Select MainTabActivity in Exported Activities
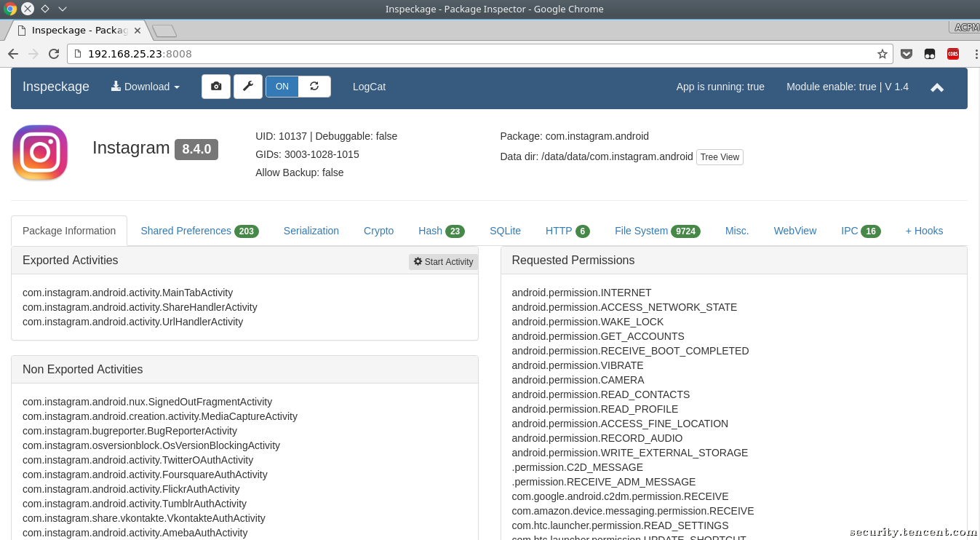The height and width of the screenshot is (540, 980). click(x=127, y=293)
